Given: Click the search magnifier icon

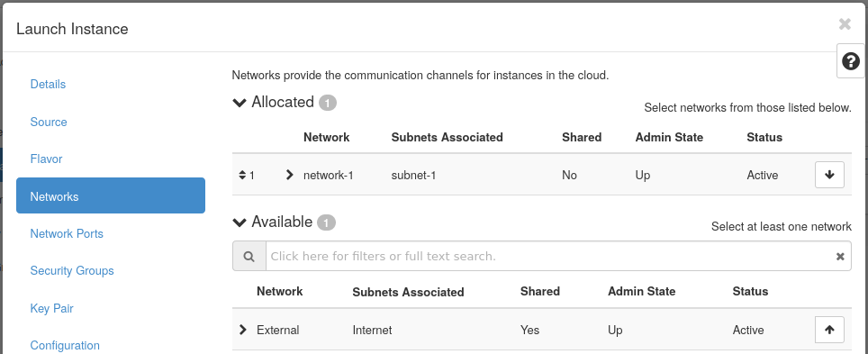Looking at the screenshot, I should pos(249,256).
